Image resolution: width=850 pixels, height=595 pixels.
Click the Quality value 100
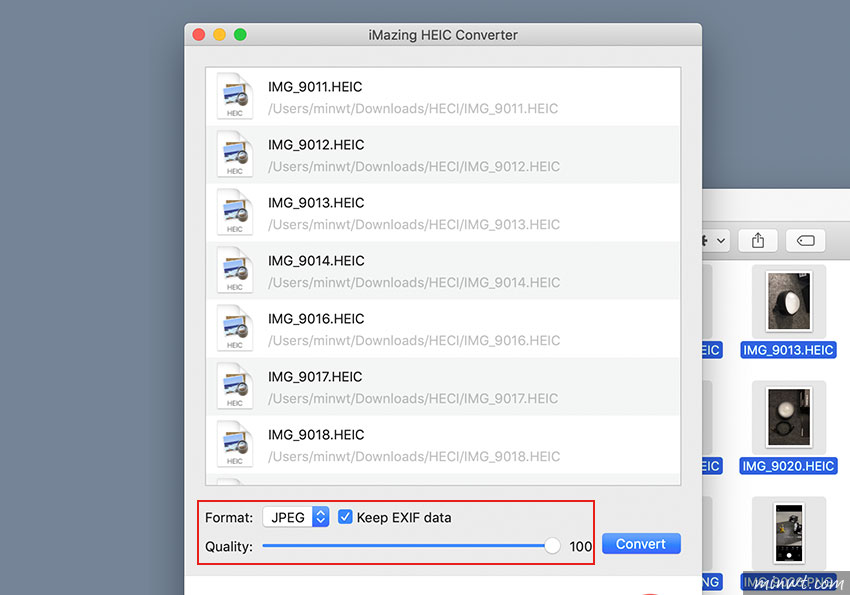point(581,546)
